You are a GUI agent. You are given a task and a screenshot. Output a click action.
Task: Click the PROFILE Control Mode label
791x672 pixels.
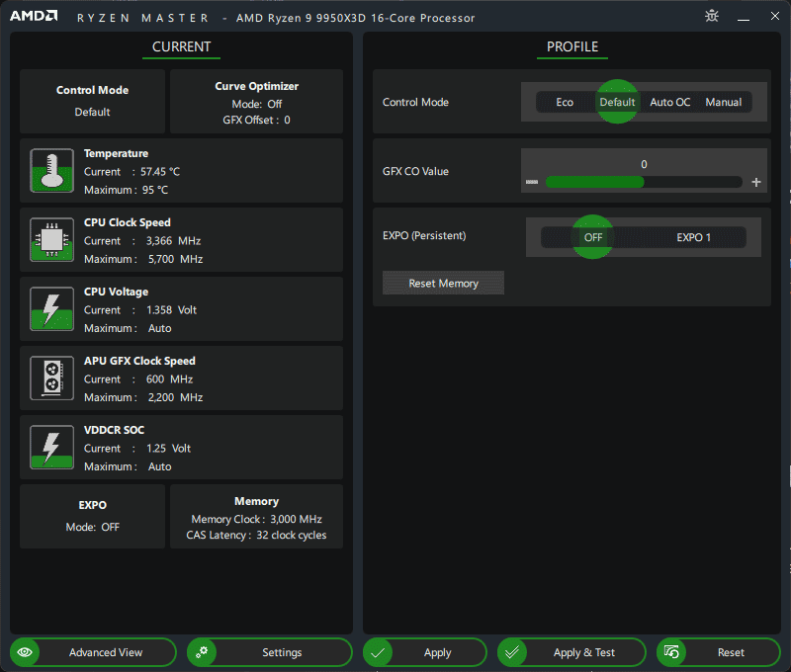click(x=415, y=102)
